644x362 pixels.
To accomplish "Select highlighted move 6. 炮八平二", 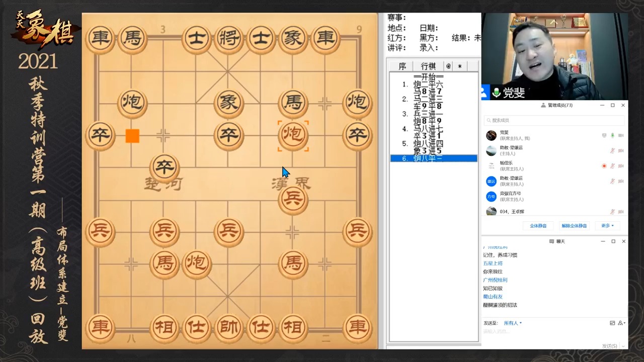I will point(434,158).
